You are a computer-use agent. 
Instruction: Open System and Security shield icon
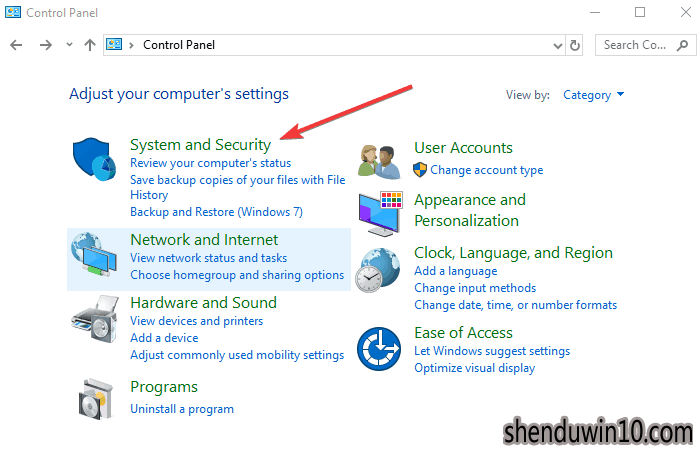(94, 159)
